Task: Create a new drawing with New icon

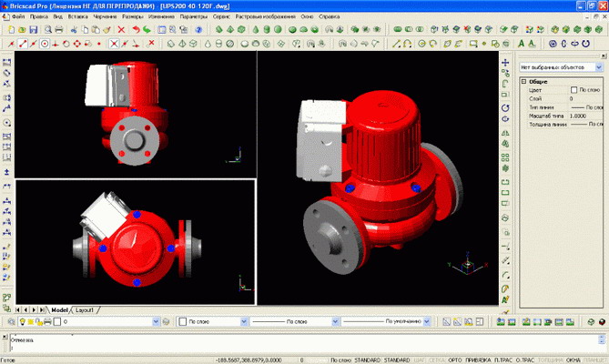Action: pos(11,29)
